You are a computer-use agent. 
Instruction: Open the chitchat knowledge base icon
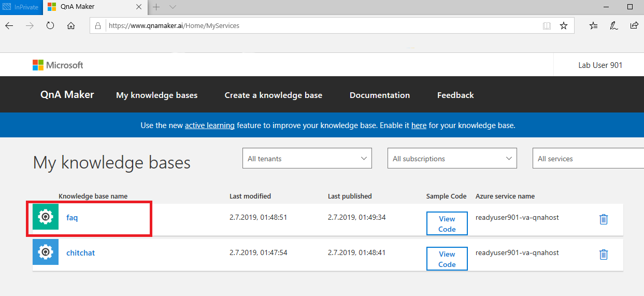coord(46,252)
